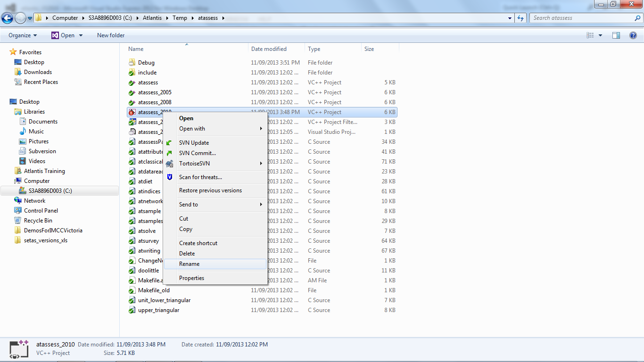This screenshot has height=362, width=644.
Task: Click the refresh button beside address bar
Action: pyautogui.click(x=520, y=18)
